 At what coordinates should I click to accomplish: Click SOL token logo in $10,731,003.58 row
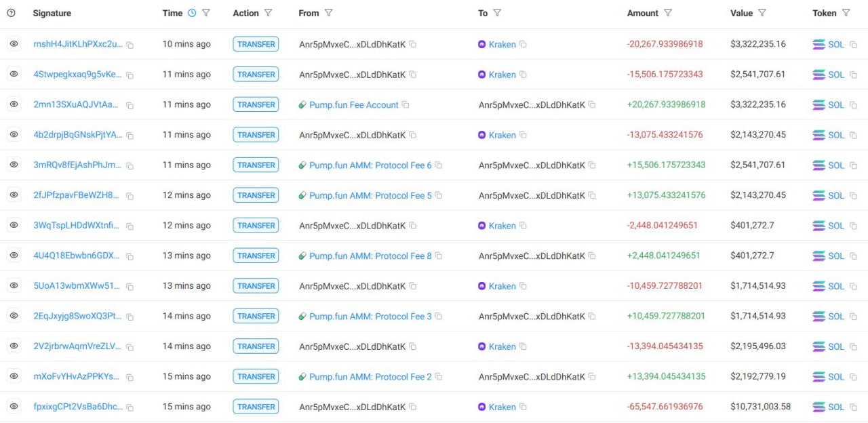coord(819,407)
